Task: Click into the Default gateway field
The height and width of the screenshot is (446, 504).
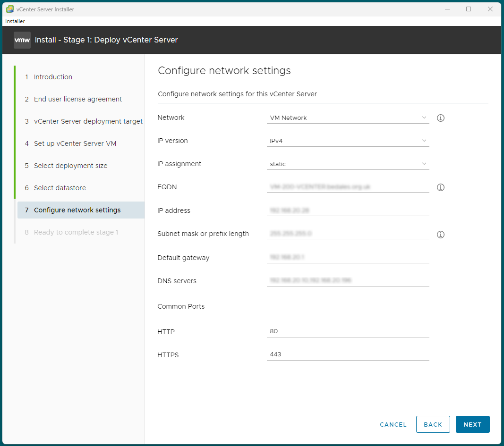Action: (x=348, y=257)
